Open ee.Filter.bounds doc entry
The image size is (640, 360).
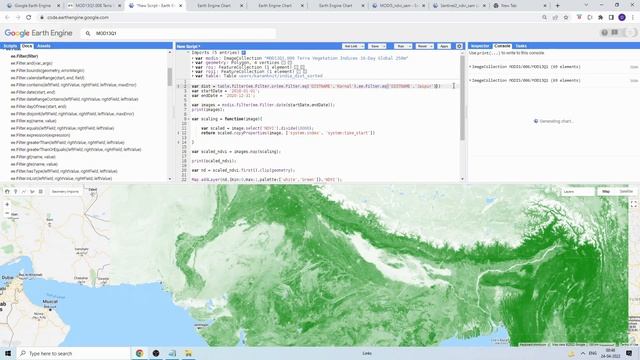tap(47, 71)
